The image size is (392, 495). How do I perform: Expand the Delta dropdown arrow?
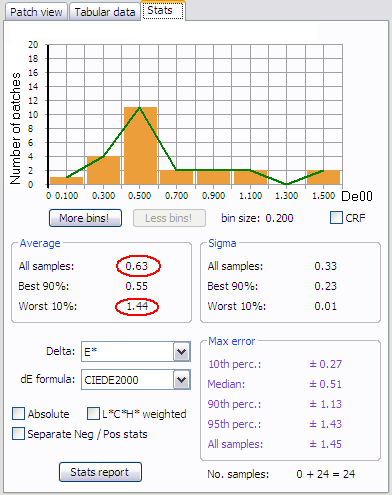coord(182,351)
